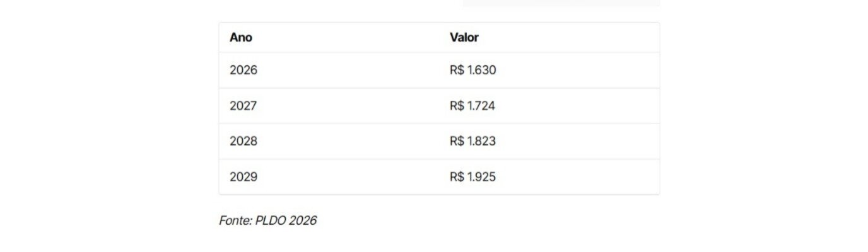Click the R$ 1.630 value
868x252 pixels.
coord(473,70)
